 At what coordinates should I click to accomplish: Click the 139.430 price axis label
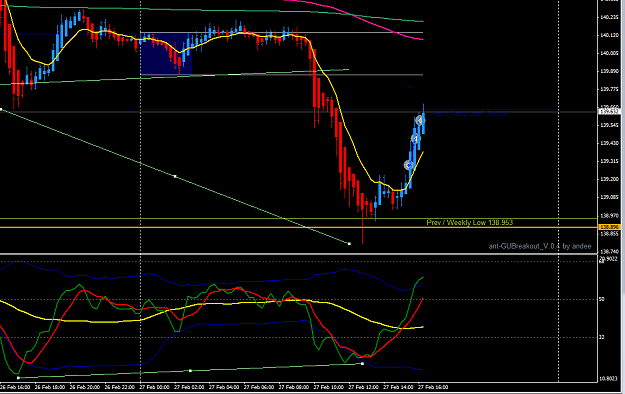[x=609, y=143]
